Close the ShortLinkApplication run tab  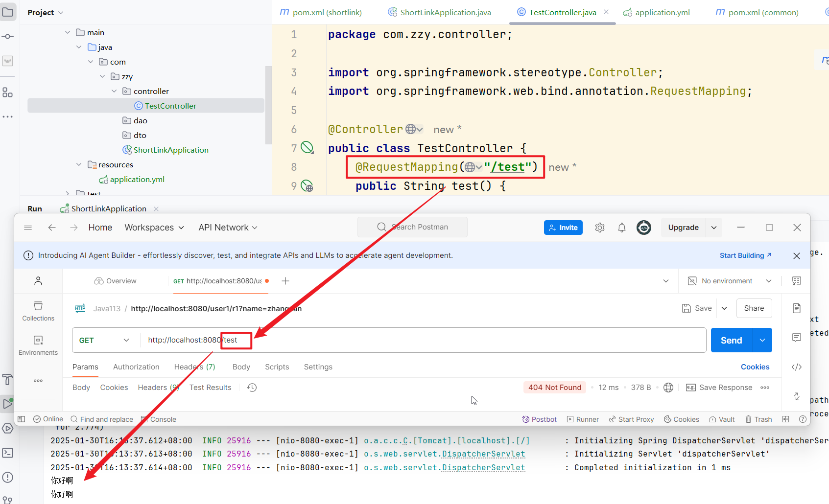pos(156,209)
